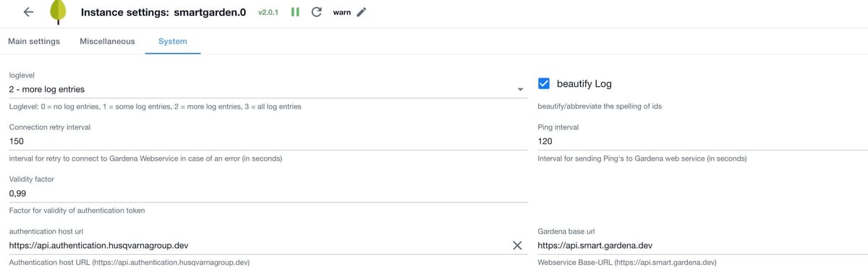Click the Factor for validity hint text

pos(77,211)
